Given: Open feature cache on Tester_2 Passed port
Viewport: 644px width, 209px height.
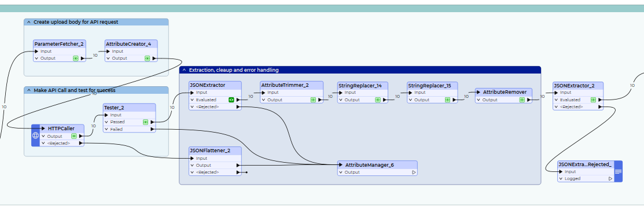Looking at the screenshot, I should [145, 122].
